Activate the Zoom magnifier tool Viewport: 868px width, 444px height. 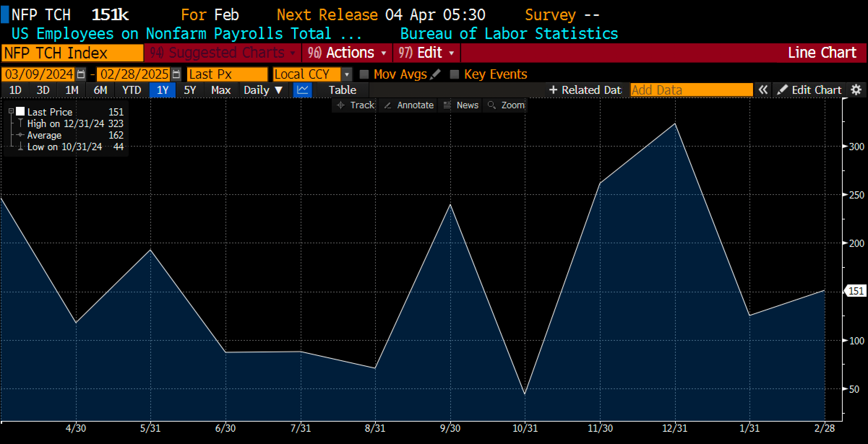click(x=506, y=105)
